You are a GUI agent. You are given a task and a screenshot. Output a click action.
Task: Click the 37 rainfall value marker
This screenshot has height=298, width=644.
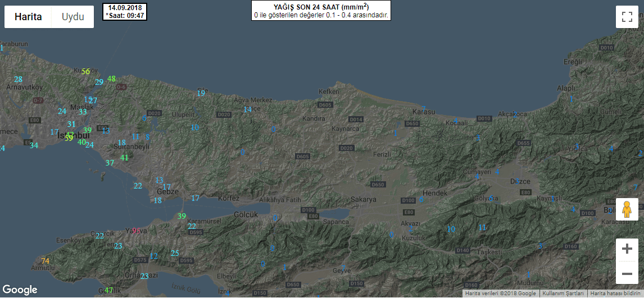[x=110, y=163]
